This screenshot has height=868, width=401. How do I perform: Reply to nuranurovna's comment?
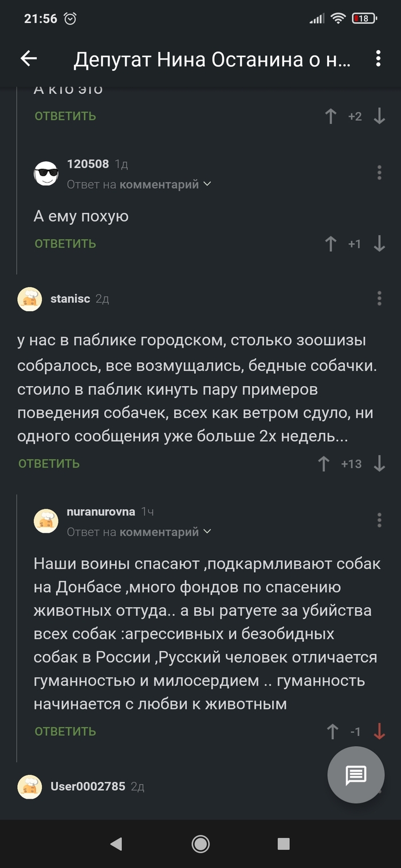[x=65, y=731]
